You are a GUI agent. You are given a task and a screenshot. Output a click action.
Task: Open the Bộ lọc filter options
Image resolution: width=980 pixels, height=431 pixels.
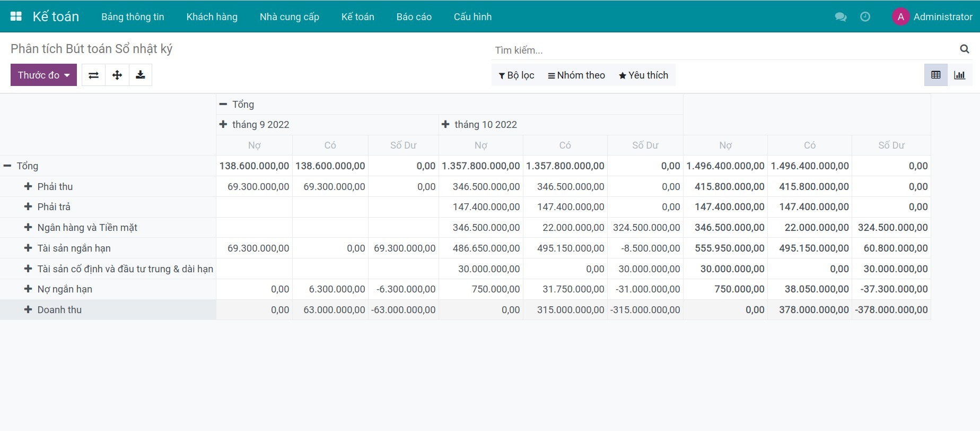point(516,75)
